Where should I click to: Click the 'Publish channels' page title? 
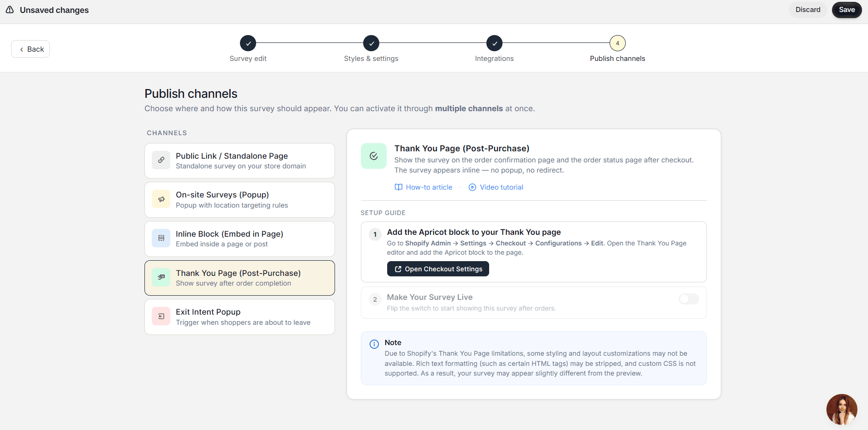[x=191, y=94]
